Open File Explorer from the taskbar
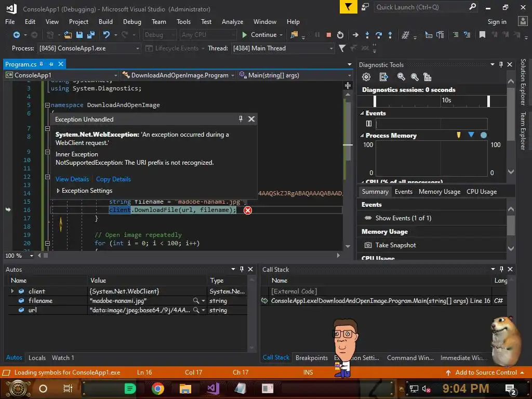This screenshot has height=399, width=532. (x=185, y=389)
